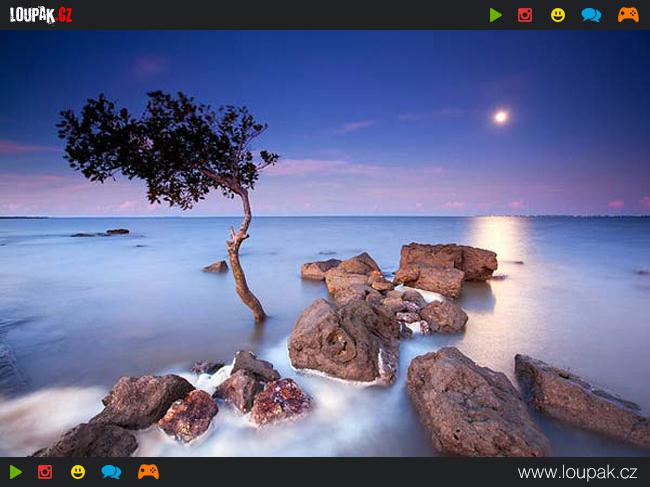This screenshot has width=650, height=487.
Task: Click the reddish rock at bottom left of photo
Action: 188,414
